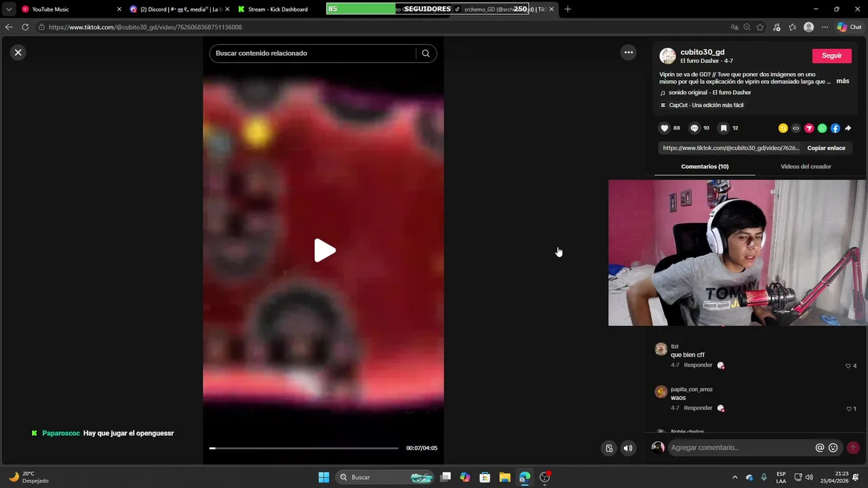This screenshot has width=868, height=488.
Task: Mute the video with the speaker icon
Action: coord(628,448)
